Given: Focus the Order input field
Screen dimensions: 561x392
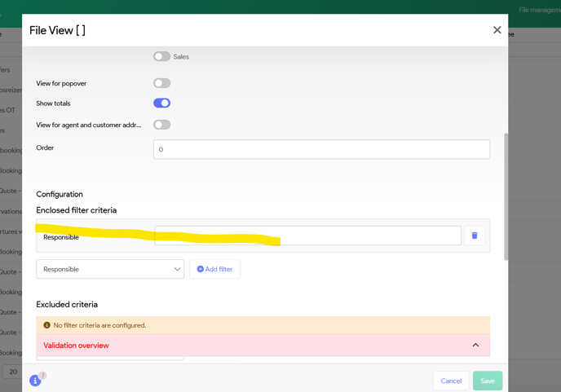Looking at the screenshot, I should click(321, 149).
